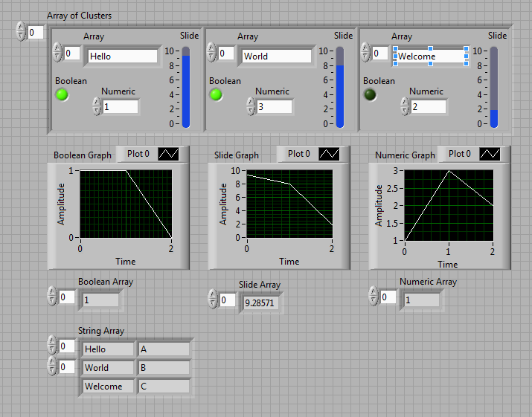Screen dimensions: 532x417
Task: Click the Slide in the World cluster
Action: 340,87
